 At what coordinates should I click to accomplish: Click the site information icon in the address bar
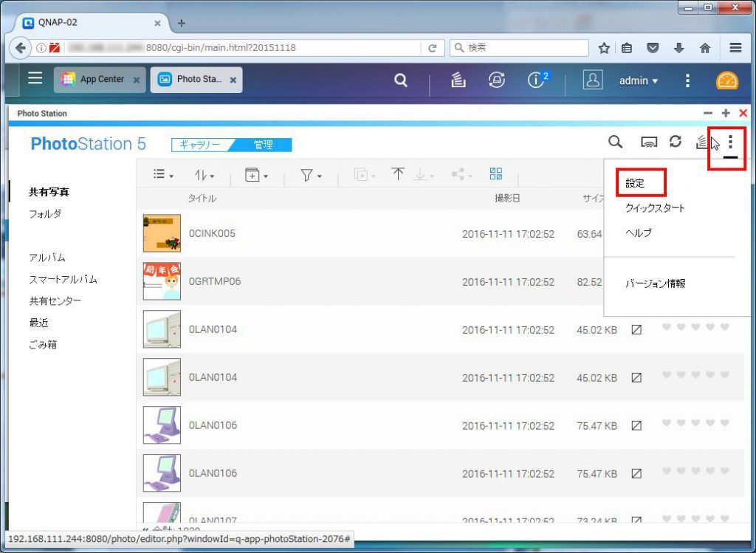pyautogui.click(x=41, y=48)
